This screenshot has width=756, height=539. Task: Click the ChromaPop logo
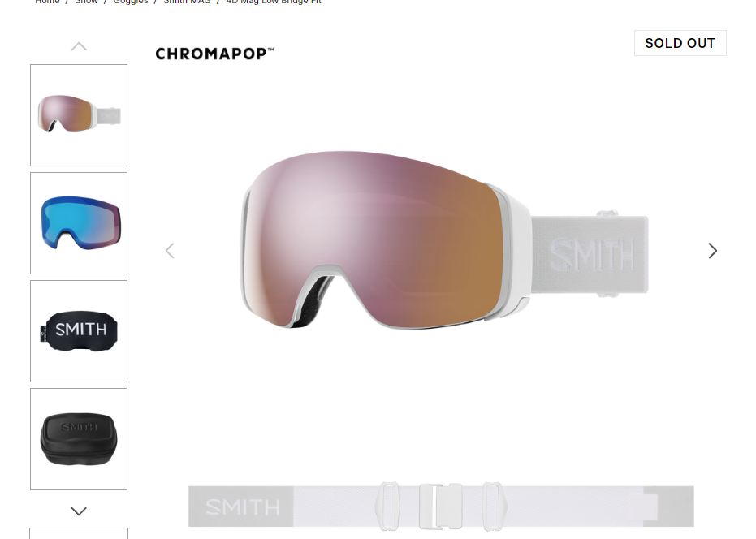[x=214, y=54]
